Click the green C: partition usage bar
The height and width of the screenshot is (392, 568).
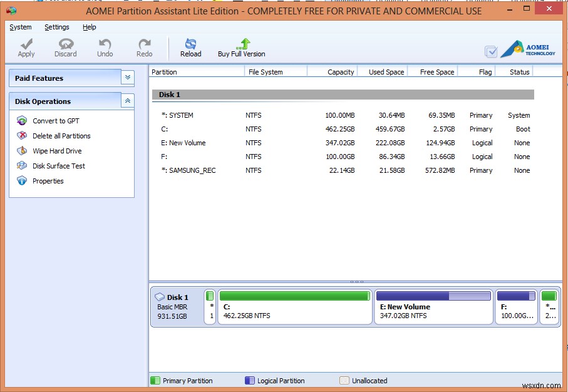point(294,294)
